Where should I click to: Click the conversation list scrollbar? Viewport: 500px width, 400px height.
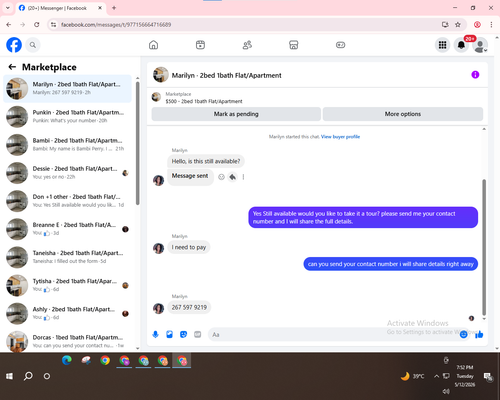pos(138,143)
